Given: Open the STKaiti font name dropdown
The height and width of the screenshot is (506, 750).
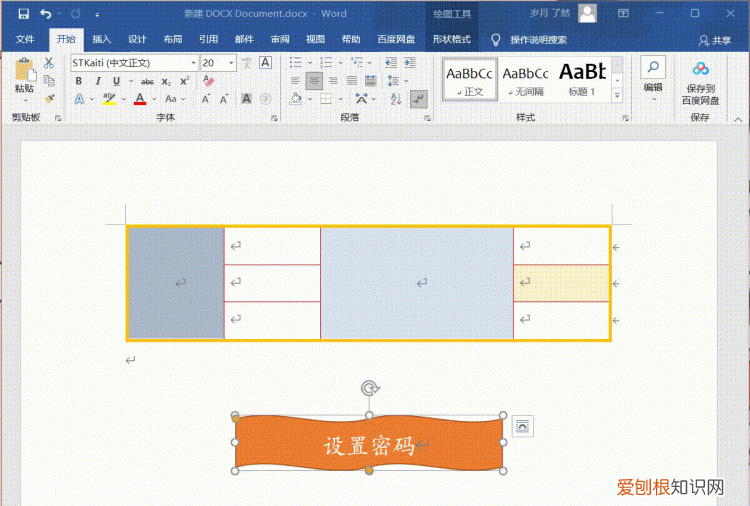Looking at the screenshot, I should tap(193, 63).
